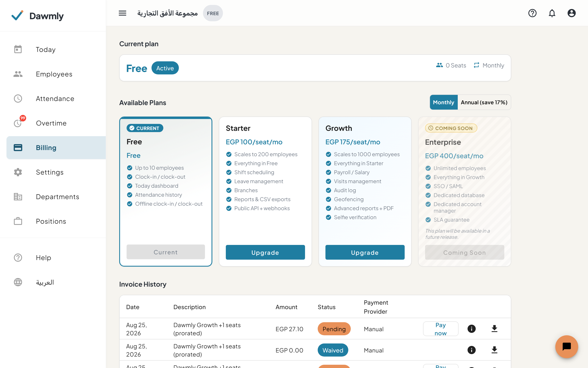Upgrade to the Growth plan

pyautogui.click(x=365, y=252)
